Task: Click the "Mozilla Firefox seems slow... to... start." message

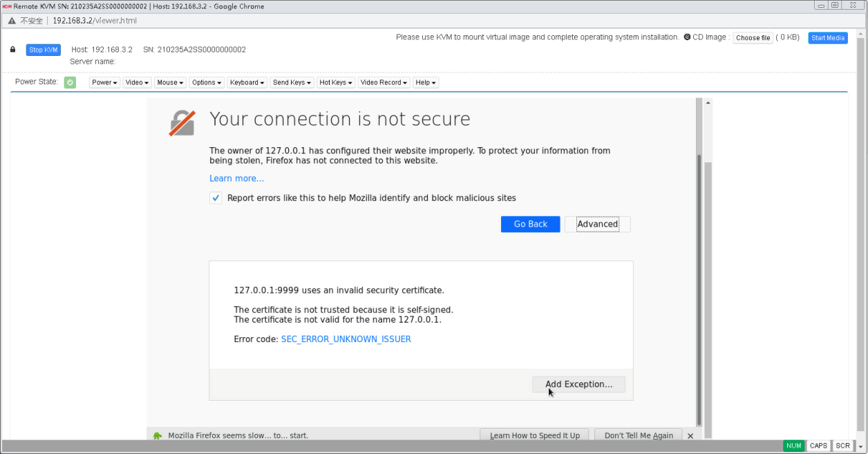Action: [x=238, y=436]
